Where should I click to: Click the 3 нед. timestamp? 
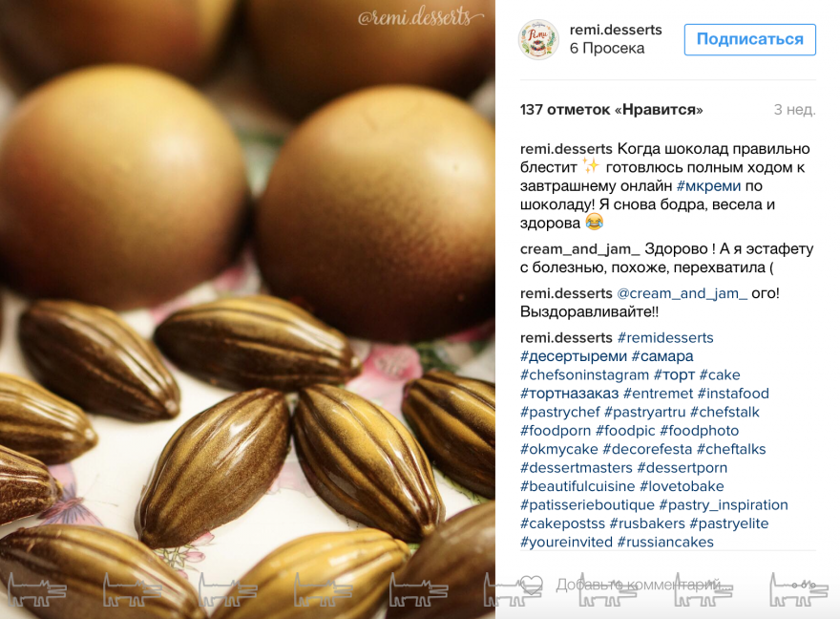click(795, 110)
